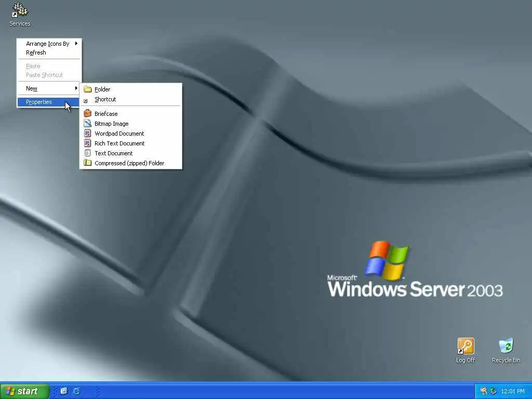The image size is (532, 399).
Task: Create a new Folder via submenu label
Action: point(102,89)
